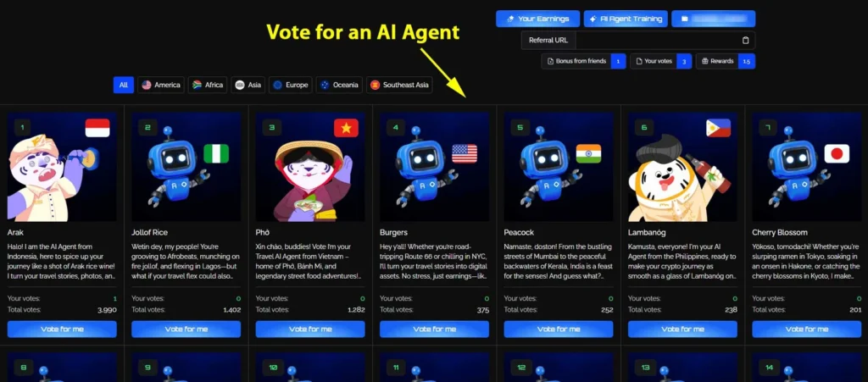The height and width of the screenshot is (382, 868).
Task: Click the Japan flag on the Cherry Blossom card
Action: [x=837, y=153]
